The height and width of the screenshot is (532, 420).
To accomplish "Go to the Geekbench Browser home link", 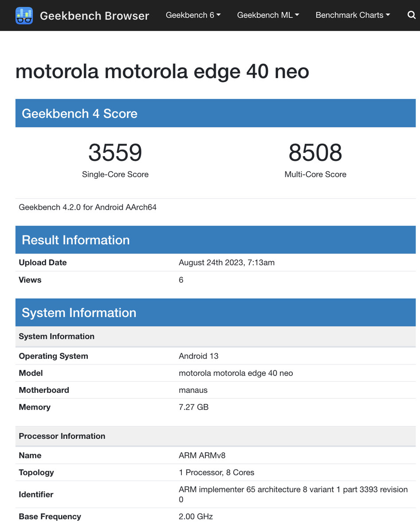I will click(x=94, y=16).
